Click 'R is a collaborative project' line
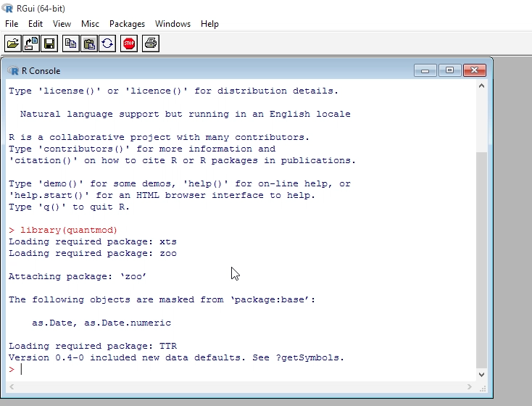 click(x=159, y=137)
